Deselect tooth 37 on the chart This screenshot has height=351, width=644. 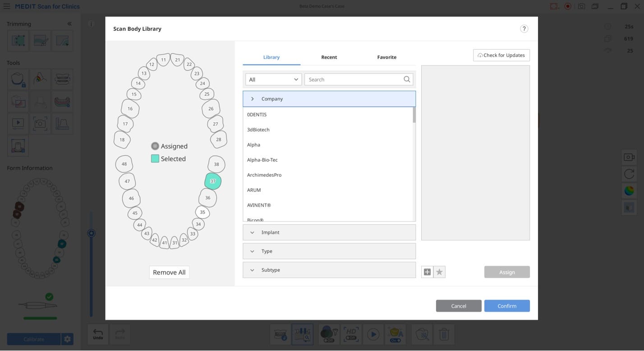click(213, 181)
